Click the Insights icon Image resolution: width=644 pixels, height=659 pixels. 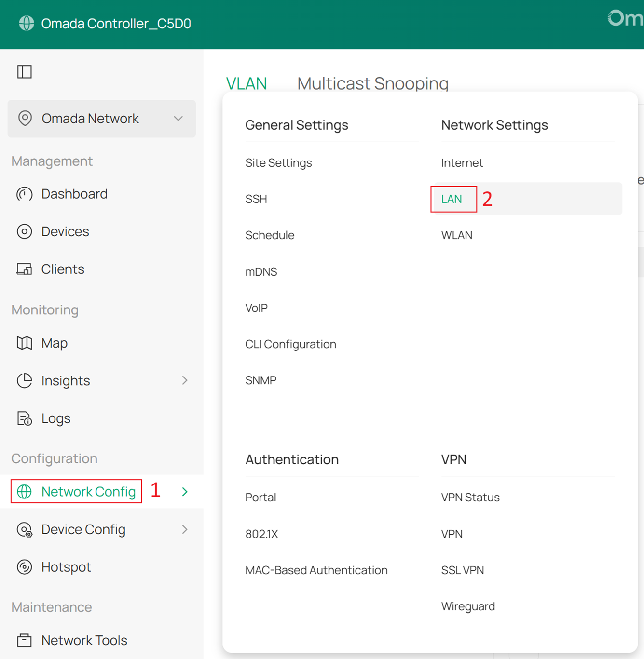[x=25, y=380]
